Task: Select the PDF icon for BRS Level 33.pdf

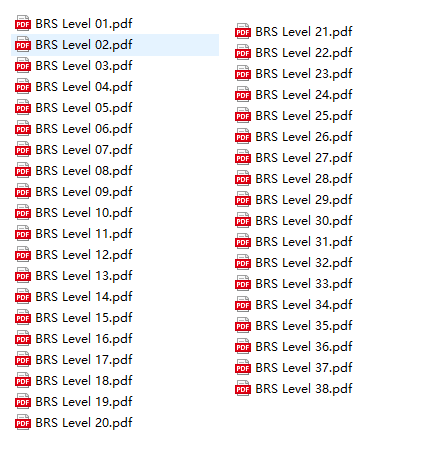Action: pyautogui.click(x=243, y=284)
